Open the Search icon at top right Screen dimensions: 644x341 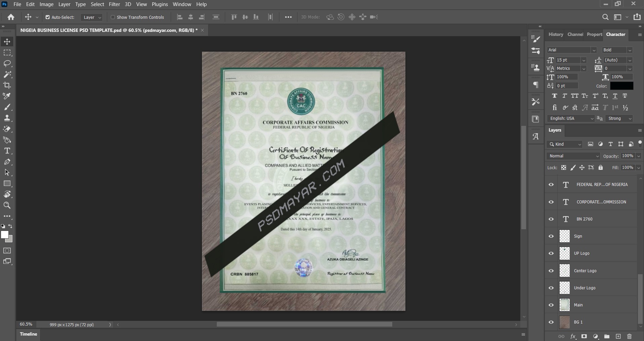(x=605, y=17)
